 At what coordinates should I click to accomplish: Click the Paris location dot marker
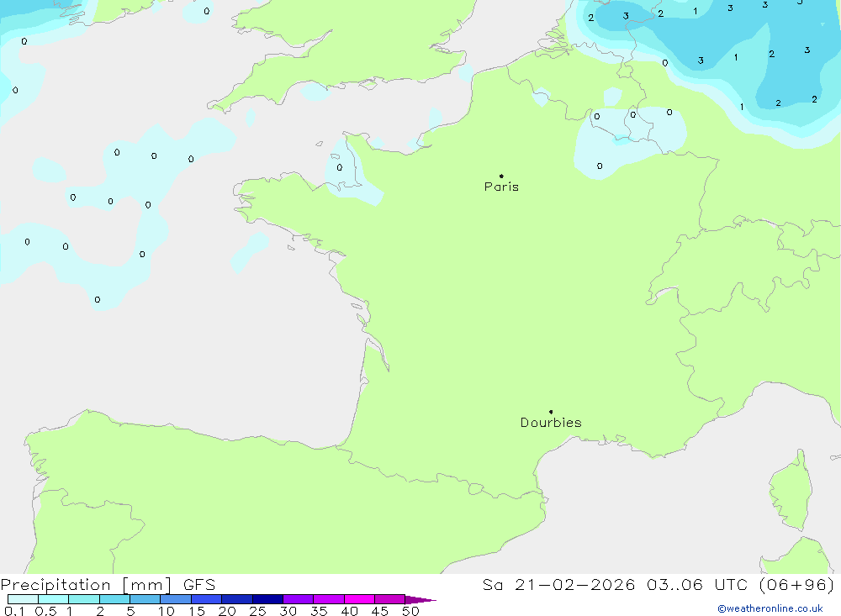501,176
